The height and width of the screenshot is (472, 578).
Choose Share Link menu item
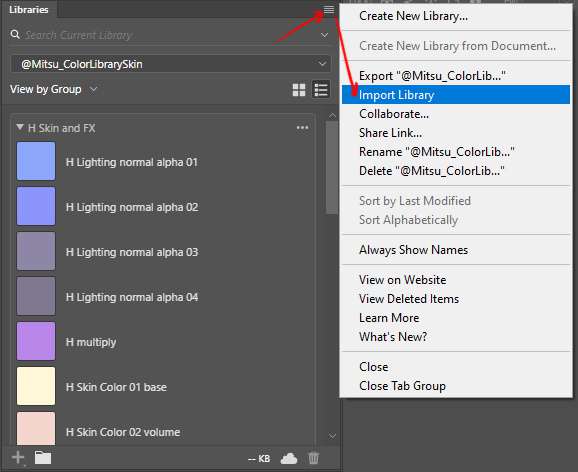click(x=456, y=133)
